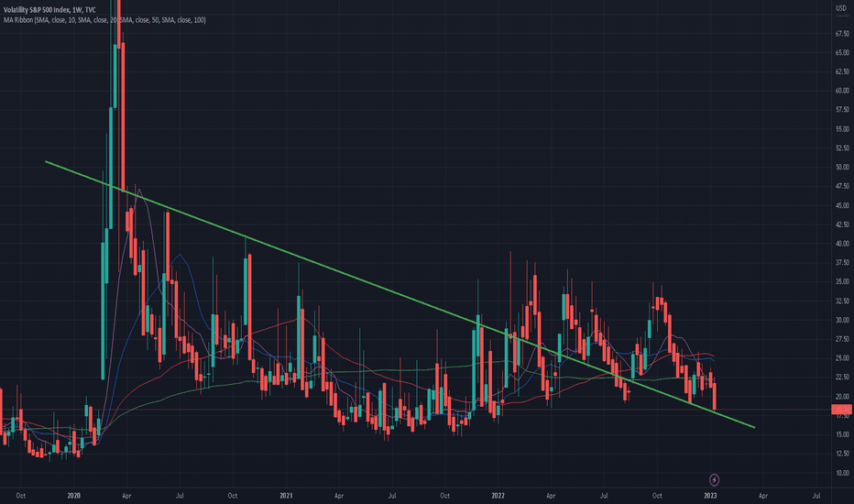
Task: Click the 40.00 price axis label
Action: coord(842,244)
